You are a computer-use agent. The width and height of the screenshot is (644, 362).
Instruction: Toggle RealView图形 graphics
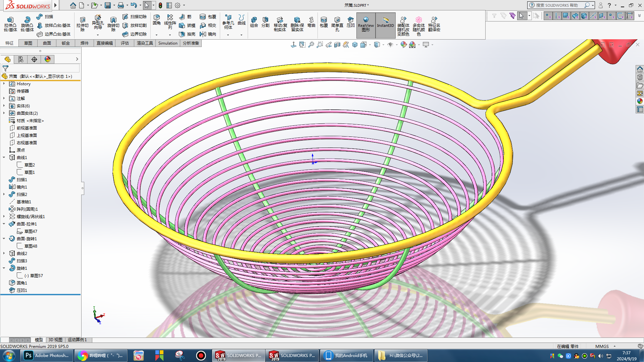point(366,25)
